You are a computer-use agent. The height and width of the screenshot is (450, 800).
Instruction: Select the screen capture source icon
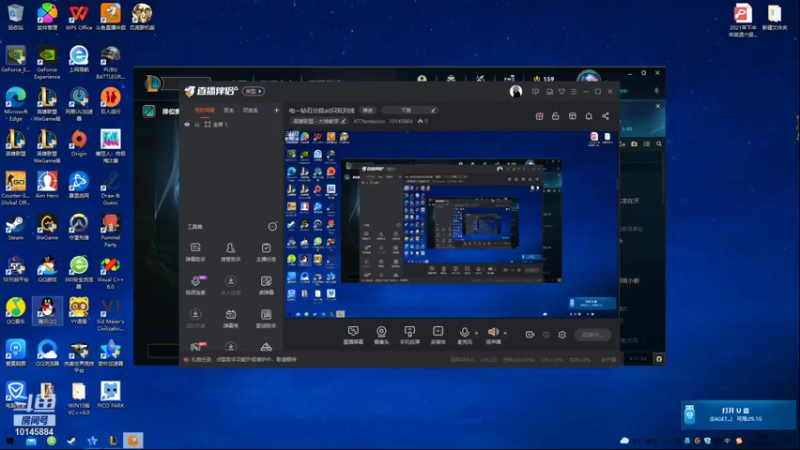tap(353, 335)
